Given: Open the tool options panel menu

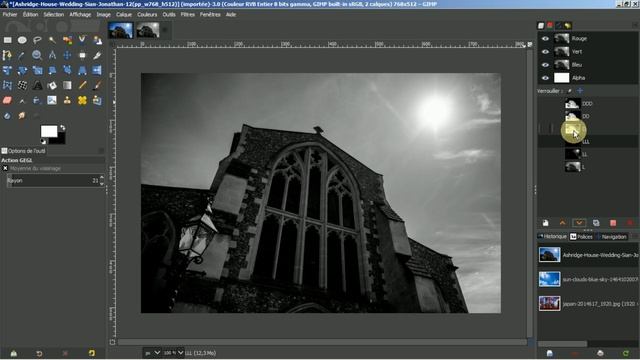Looking at the screenshot, I should click(101, 151).
